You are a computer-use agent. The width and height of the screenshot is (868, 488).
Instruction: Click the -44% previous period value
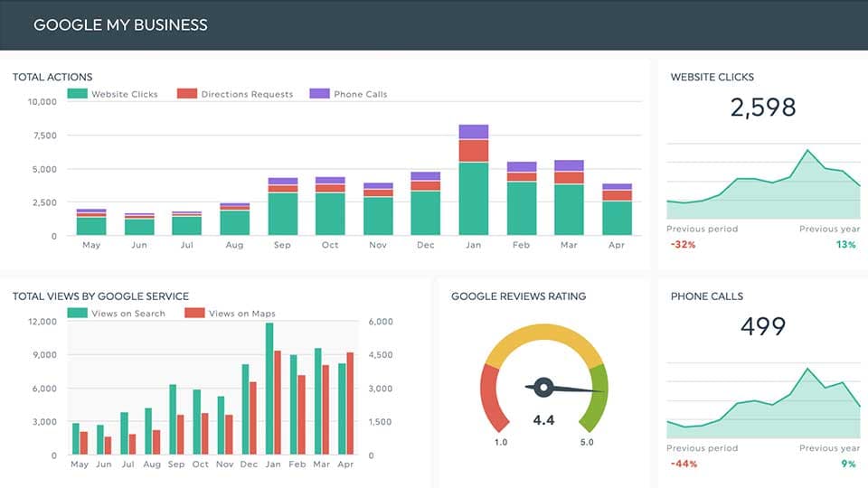click(x=684, y=464)
